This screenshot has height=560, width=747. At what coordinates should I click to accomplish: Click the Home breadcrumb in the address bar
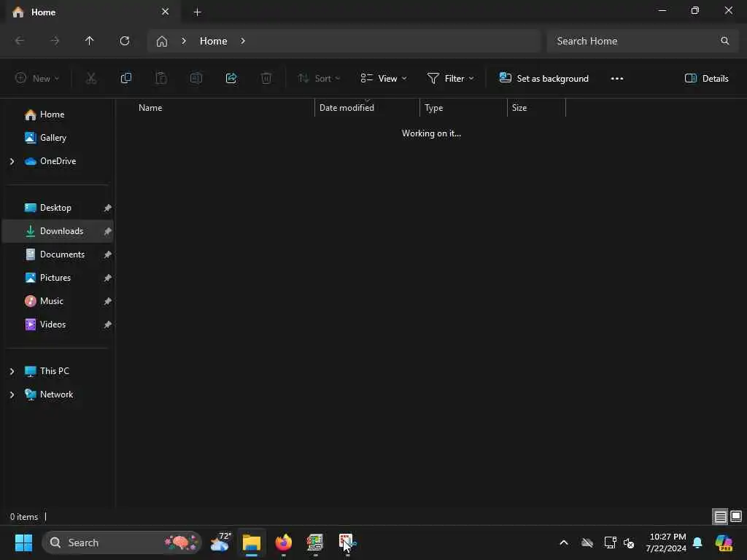[214, 42]
